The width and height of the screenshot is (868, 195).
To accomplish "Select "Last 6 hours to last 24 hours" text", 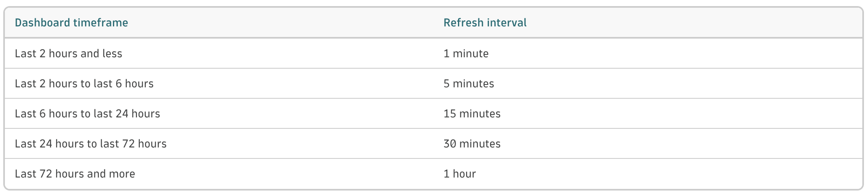I will (x=87, y=114).
